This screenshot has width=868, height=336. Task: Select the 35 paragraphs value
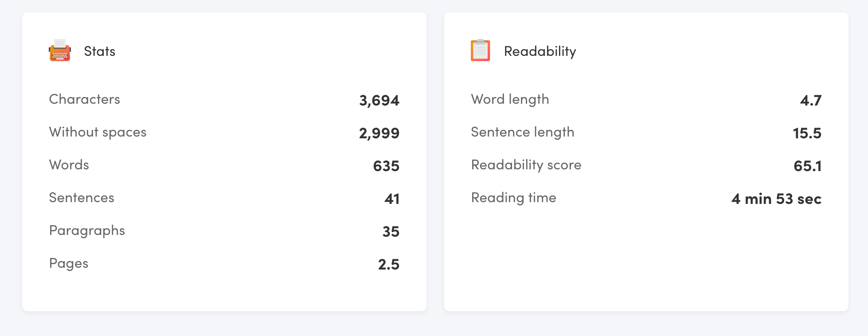pos(391,232)
